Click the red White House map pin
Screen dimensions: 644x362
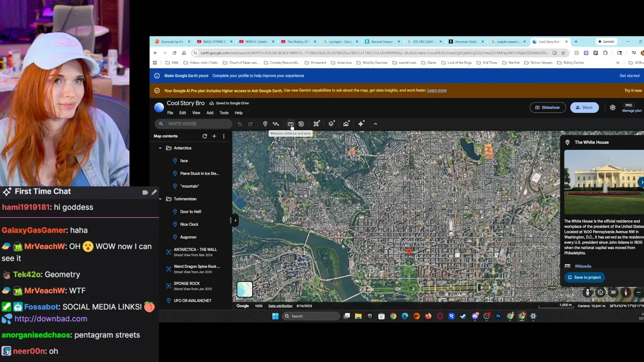(x=409, y=251)
